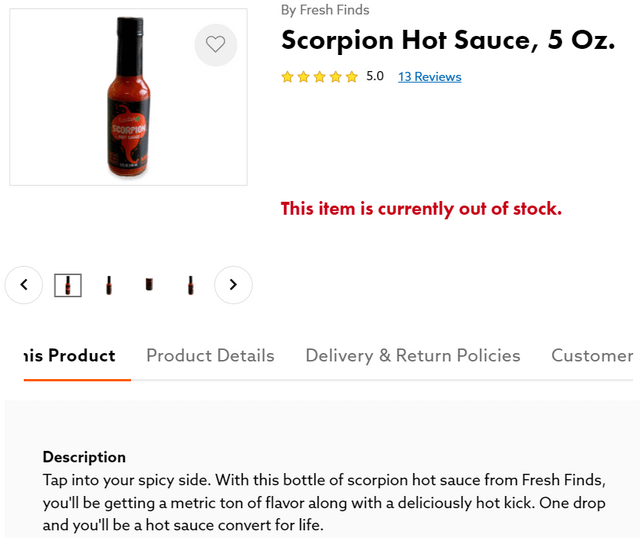Image resolution: width=640 pixels, height=538 pixels.
Task: Open Delivery & Return Policies tab
Action: [x=413, y=355]
